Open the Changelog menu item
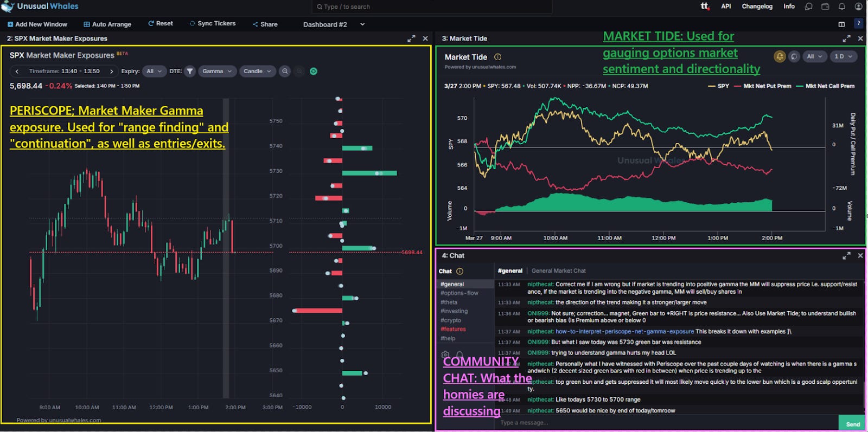 point(757,7)
